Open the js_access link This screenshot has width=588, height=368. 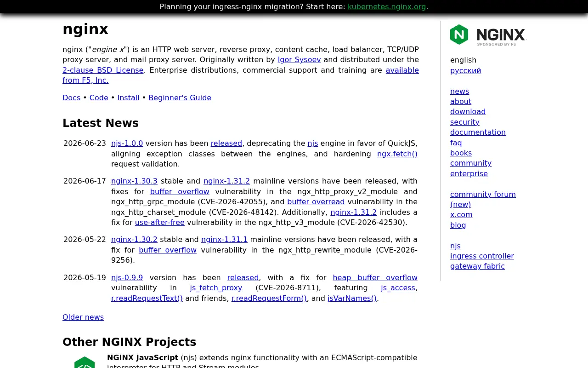tap(398, 288)
